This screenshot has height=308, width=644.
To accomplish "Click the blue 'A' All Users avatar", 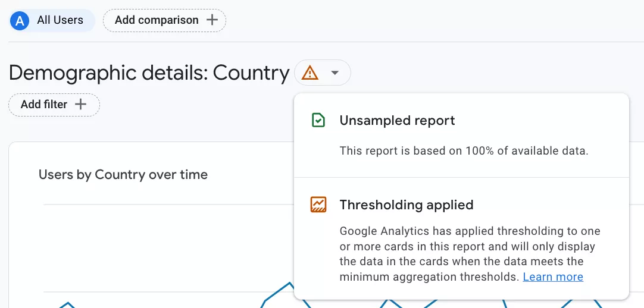I will click(x=19, y=20).
